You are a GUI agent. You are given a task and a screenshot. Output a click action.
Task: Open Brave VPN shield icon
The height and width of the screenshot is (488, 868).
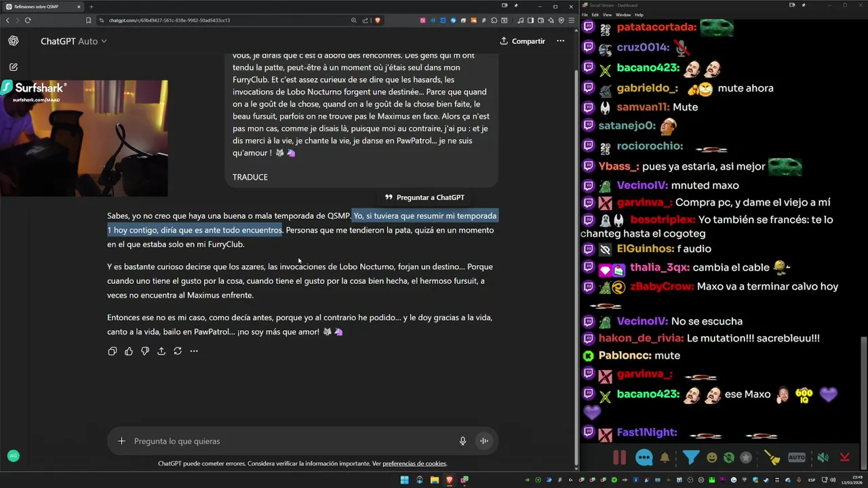pyautogui.click(x=561, y=20)
